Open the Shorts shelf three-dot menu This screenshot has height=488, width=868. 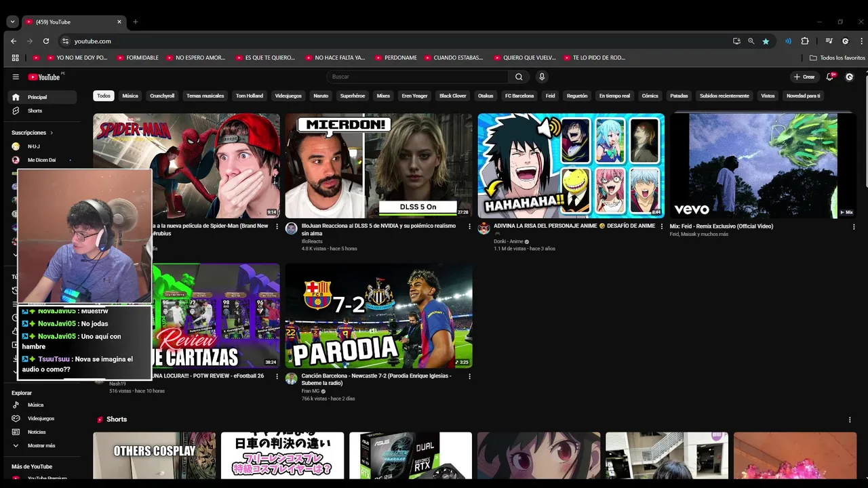pyautogui.click(x=850, y=420)
